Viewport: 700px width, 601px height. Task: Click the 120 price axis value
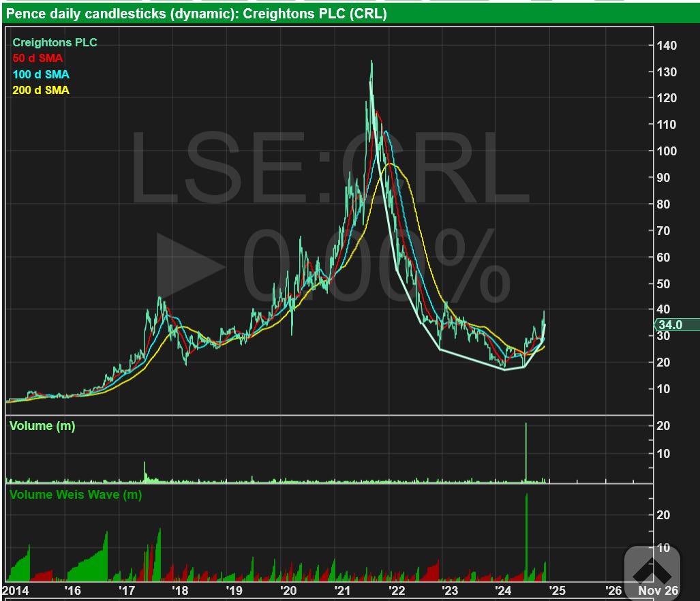[667, 97]
